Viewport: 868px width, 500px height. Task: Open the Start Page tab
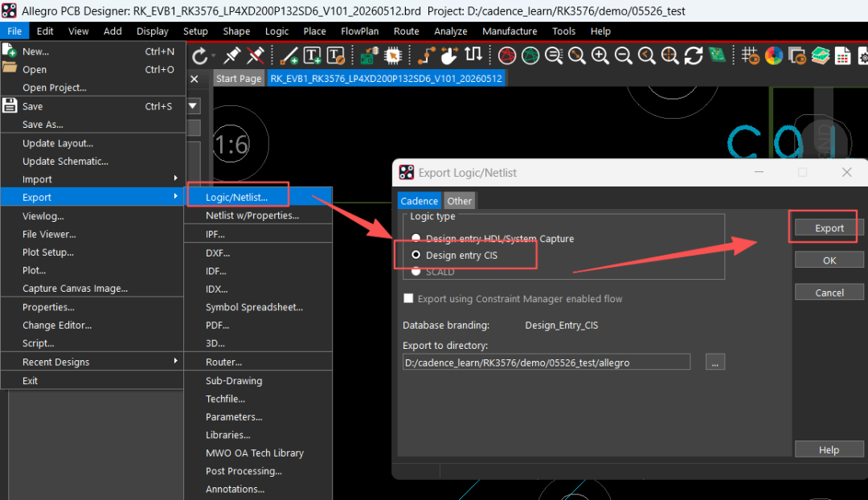[239, 79]
